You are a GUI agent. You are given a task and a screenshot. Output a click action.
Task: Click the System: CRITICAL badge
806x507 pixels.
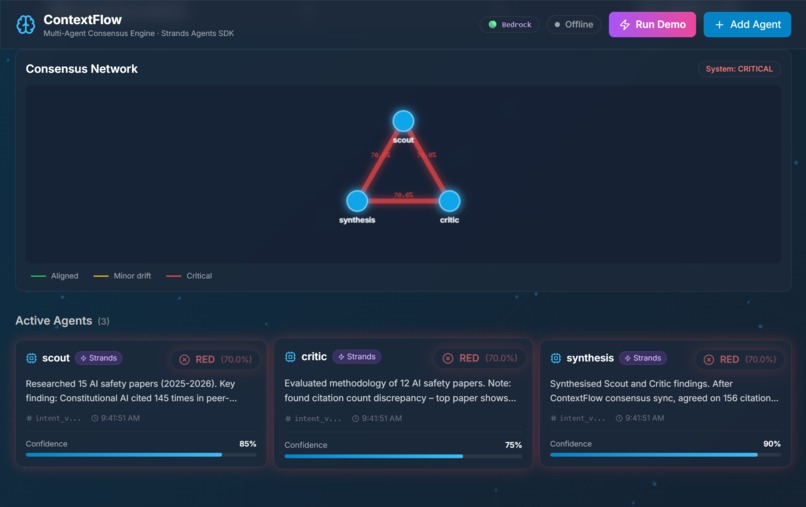[739, 69]
